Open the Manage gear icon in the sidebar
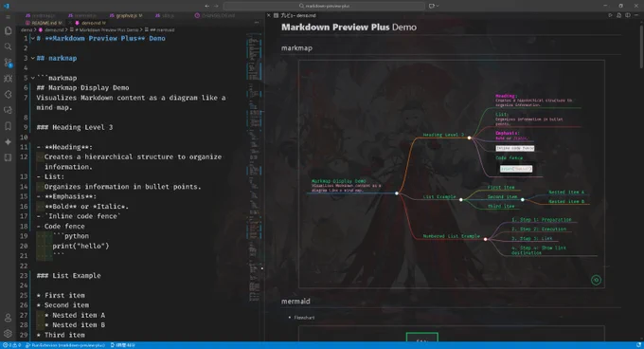 click(x=8, y=334)
